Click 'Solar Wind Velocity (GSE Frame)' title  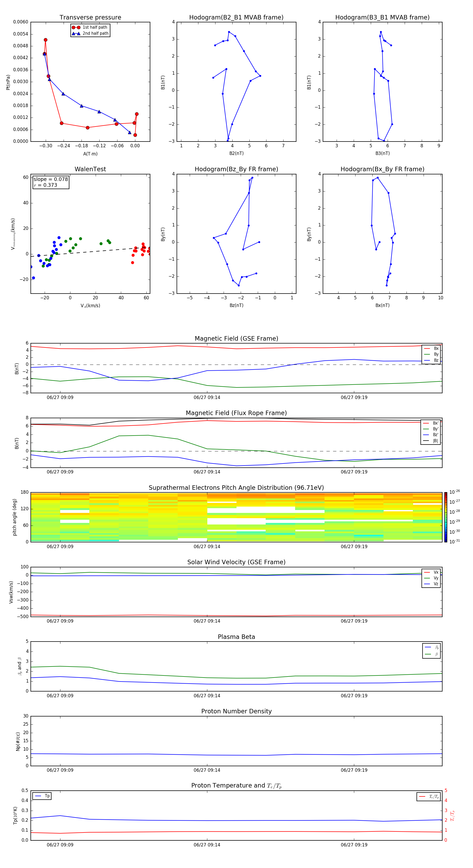coord(236,562)
